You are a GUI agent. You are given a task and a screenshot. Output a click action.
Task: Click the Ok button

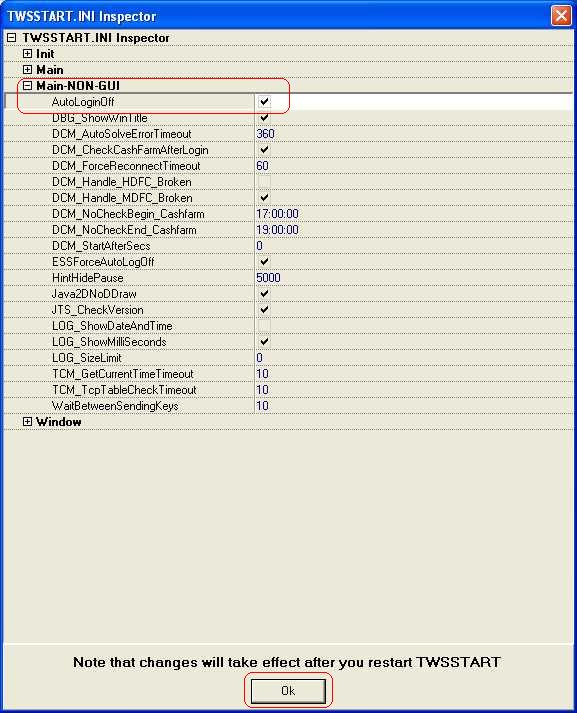[288, 691]
